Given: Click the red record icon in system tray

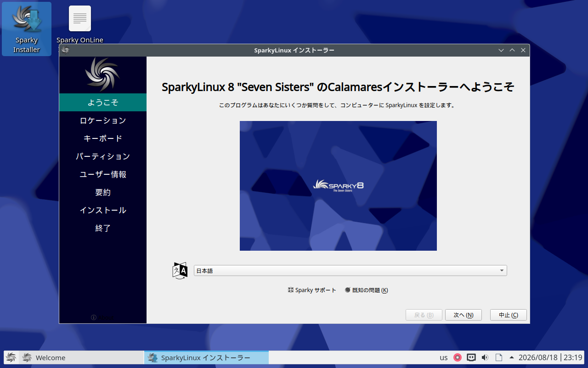Looking at the screenshot, I should pyautogui.click(x=458, y=357).
